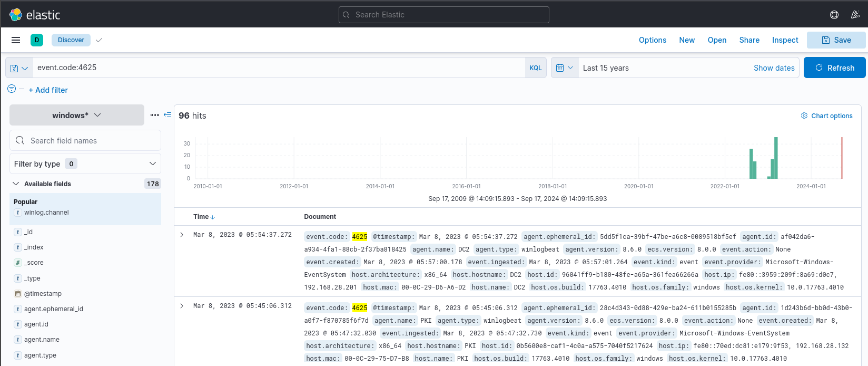Click the Search field names input
Image resolution: width=868 pixels, height=366 pixels.
click(x=85, y=141)
